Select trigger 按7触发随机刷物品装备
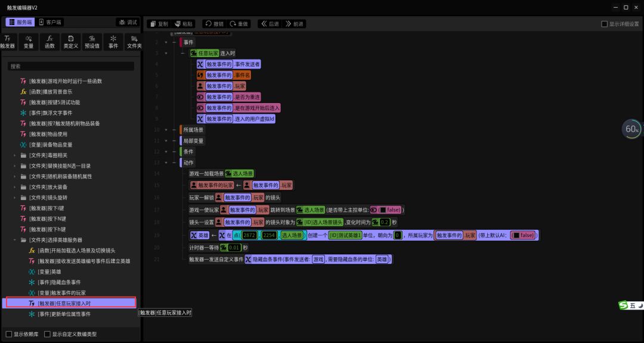Image resolution: width=644 pixels, height=343 pixels. click(64, 123)
